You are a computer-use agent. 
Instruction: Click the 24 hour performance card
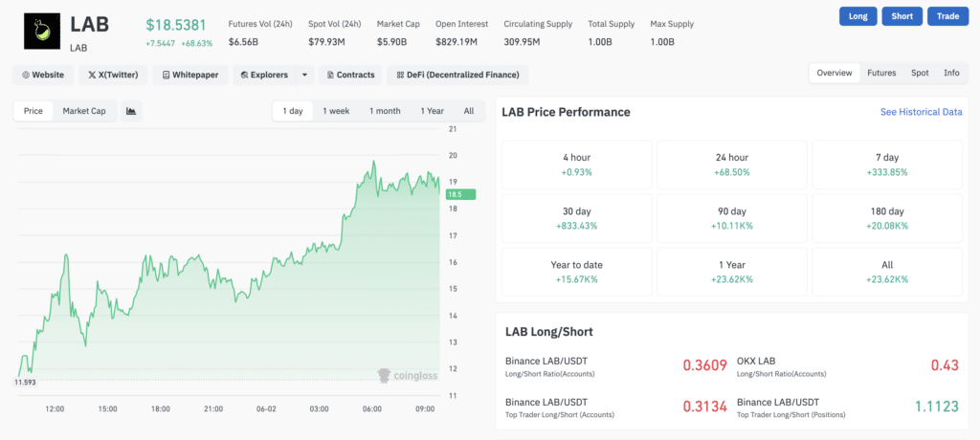click(x=732, y=165)
